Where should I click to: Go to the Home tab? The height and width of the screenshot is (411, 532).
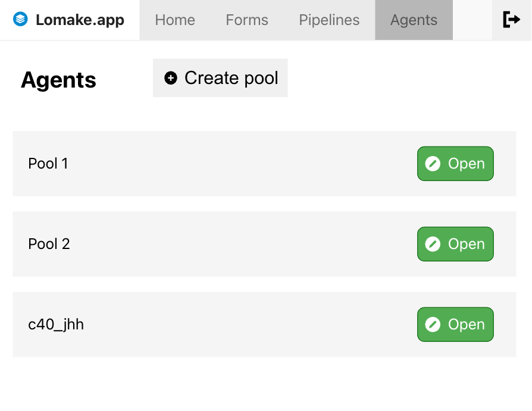click(x=175, y=20)
